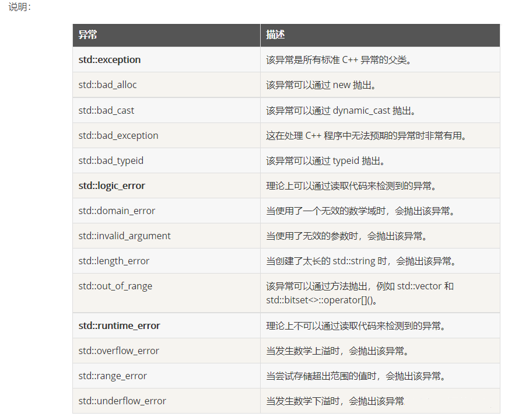515x420 pixels.
Task: Click the 异常 column header
Action: (x=166, y=35)
